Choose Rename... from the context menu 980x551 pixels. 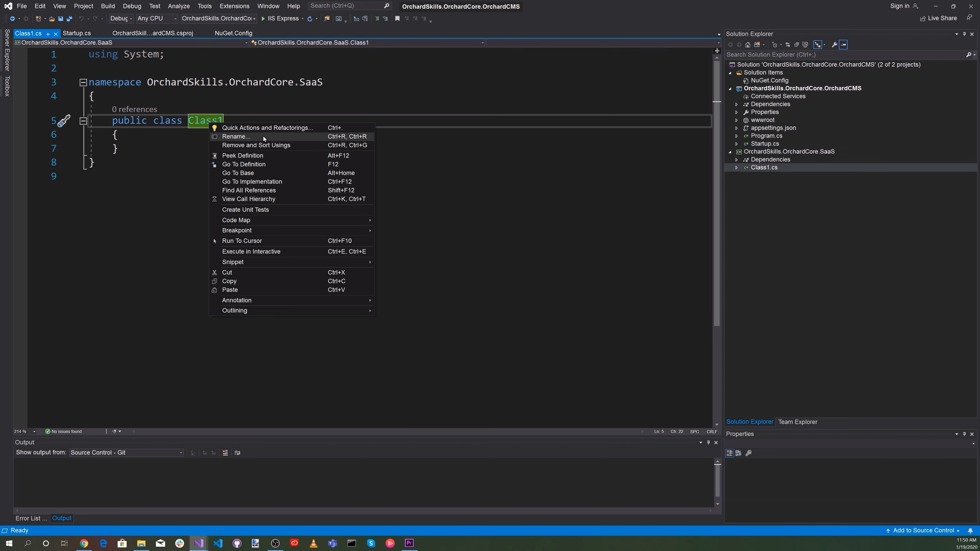click(x=292, y=136)
